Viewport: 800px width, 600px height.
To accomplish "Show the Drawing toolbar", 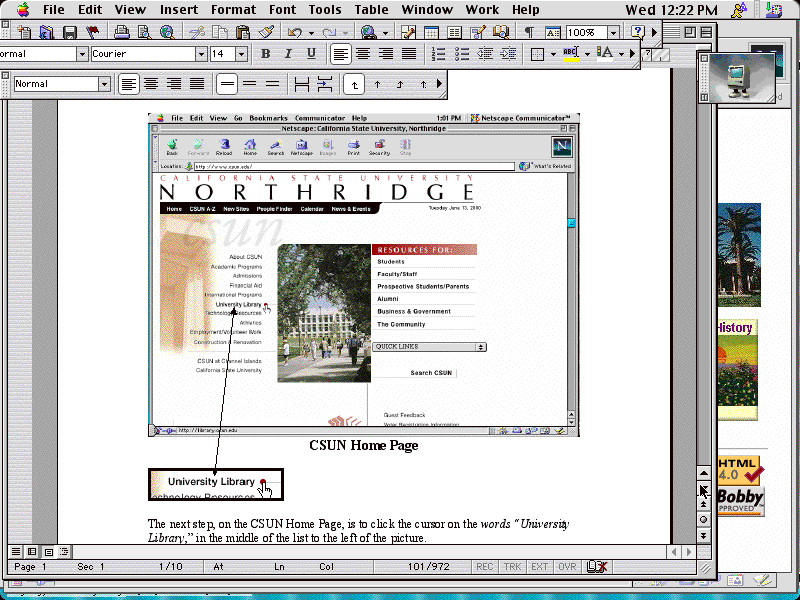I will pos(478,33).
